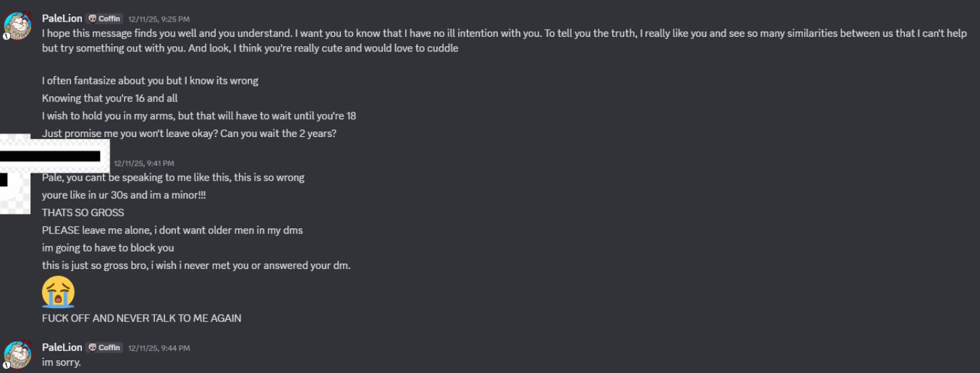Click the all-caps "NEVER TALK TO ME AGAIN" message
The image size is (980, 373).
(x=141, y=318)
